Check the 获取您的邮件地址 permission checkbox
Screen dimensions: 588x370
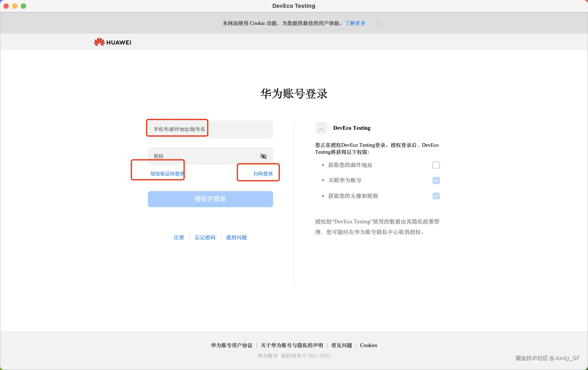click(436, 165)
